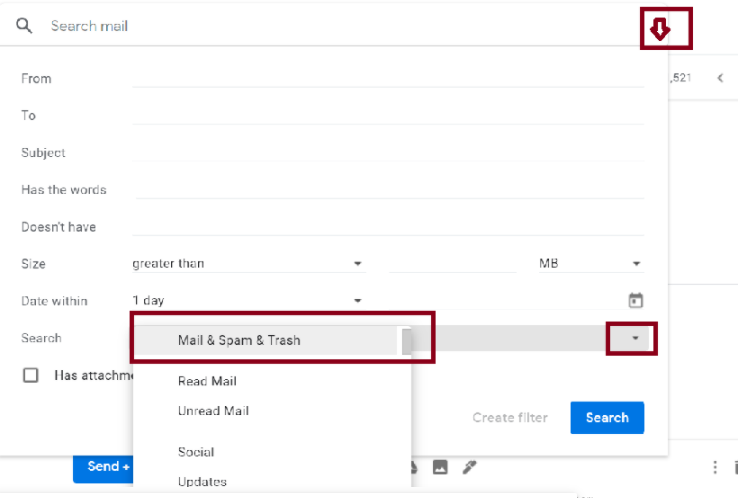
Task: Click into the Subject input field
Action: click(387, 153)
